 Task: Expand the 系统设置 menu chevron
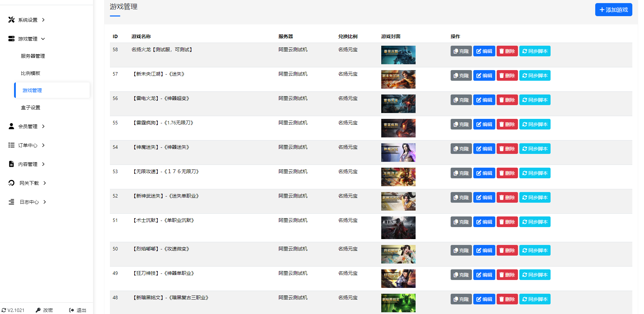43,20
